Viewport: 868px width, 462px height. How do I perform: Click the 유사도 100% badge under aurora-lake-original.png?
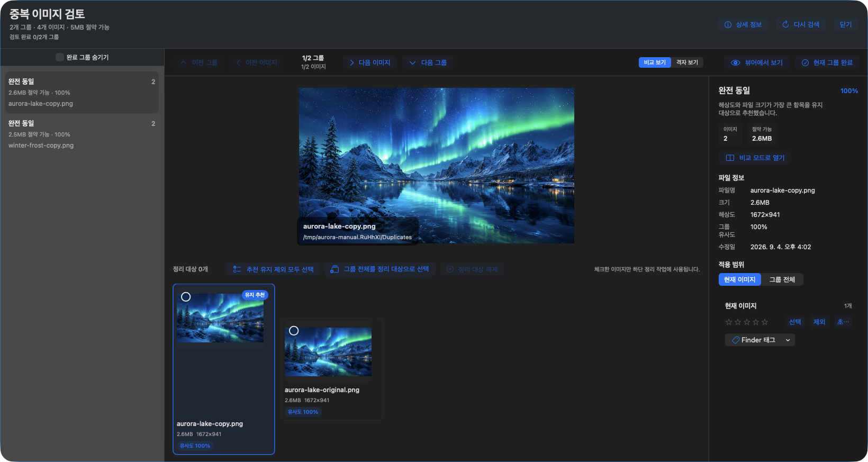pos(303,412)
